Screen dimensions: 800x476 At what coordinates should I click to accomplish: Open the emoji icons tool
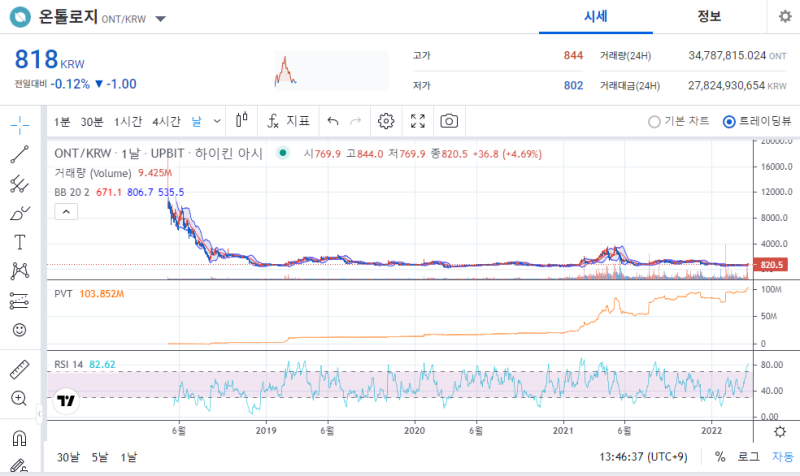coord(20,330)
